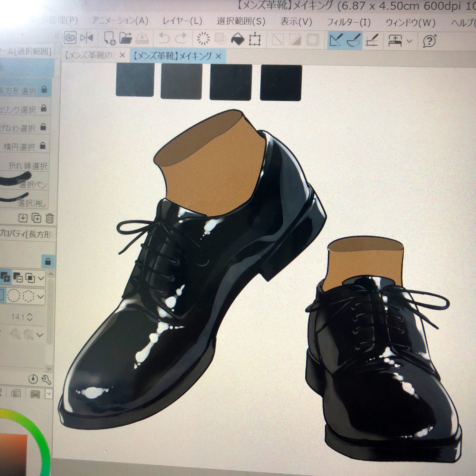The height and width of the screenshot is (476, 476).
Task: Choose the ellipse shape option in tool property
Action: 13,296
